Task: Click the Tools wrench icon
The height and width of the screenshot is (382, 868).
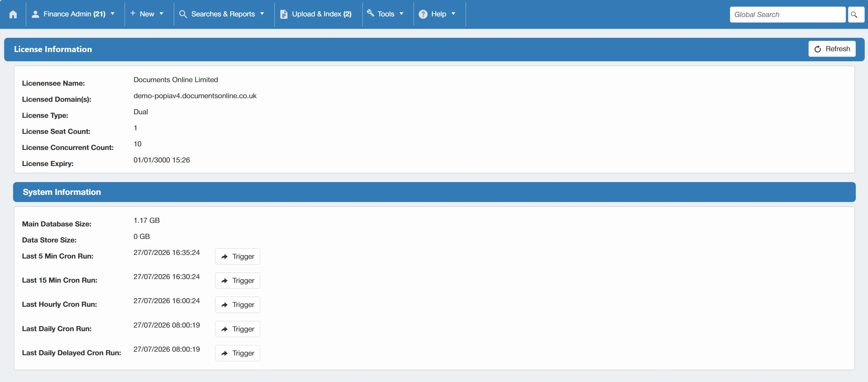Action: tap(370, 13)
